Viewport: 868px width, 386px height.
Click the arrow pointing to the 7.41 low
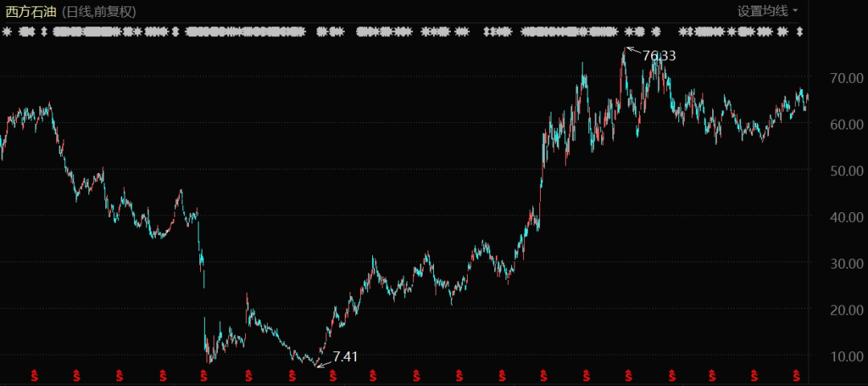(323, 363)
